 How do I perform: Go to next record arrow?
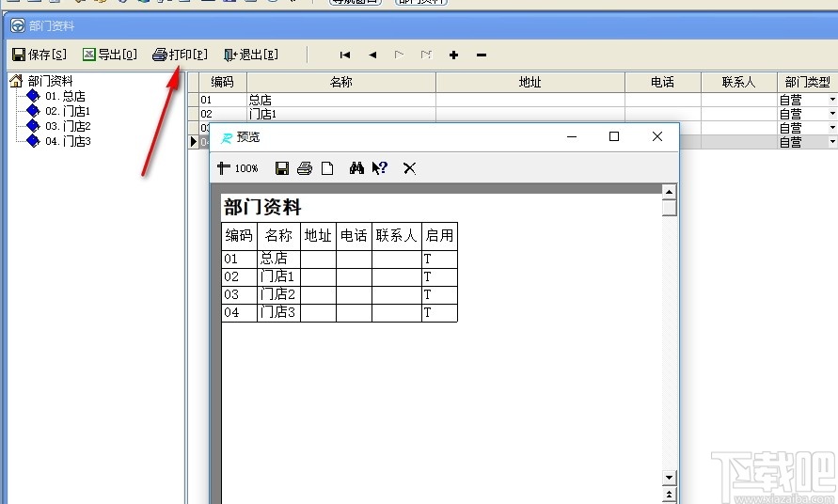[399, 55]
